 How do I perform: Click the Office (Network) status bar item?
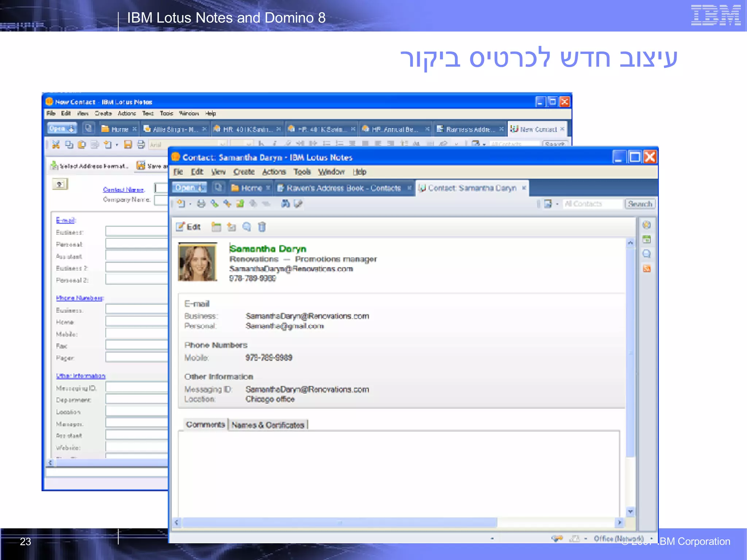click(x=619, y=538)
